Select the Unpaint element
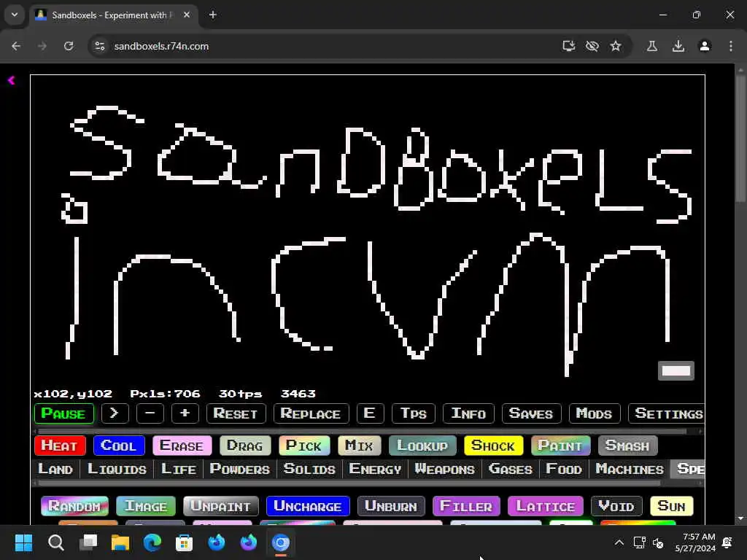 pyautogui.click(x=220, y=506)
